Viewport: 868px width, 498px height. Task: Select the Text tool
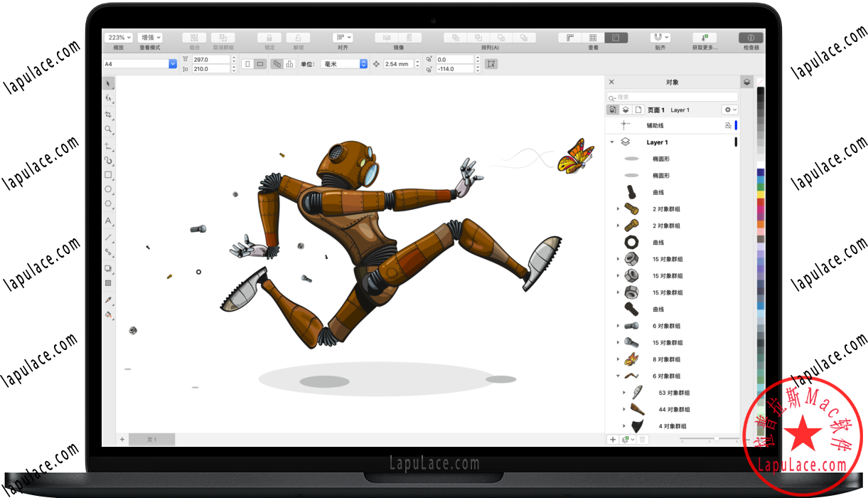108,221
